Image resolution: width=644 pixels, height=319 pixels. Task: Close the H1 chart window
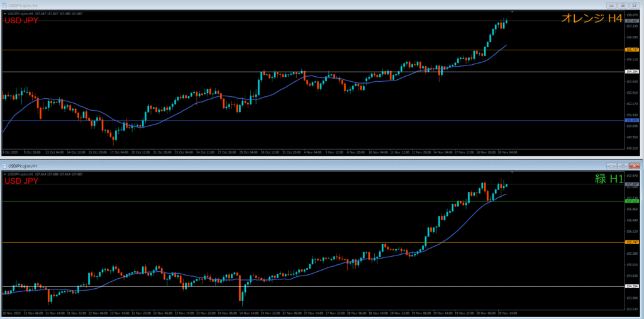pyautogui.click(x=634, y=165)
